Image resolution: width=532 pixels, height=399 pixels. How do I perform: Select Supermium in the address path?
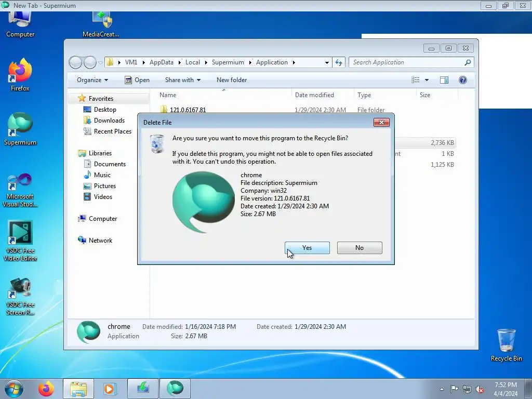tap(228, 62)
